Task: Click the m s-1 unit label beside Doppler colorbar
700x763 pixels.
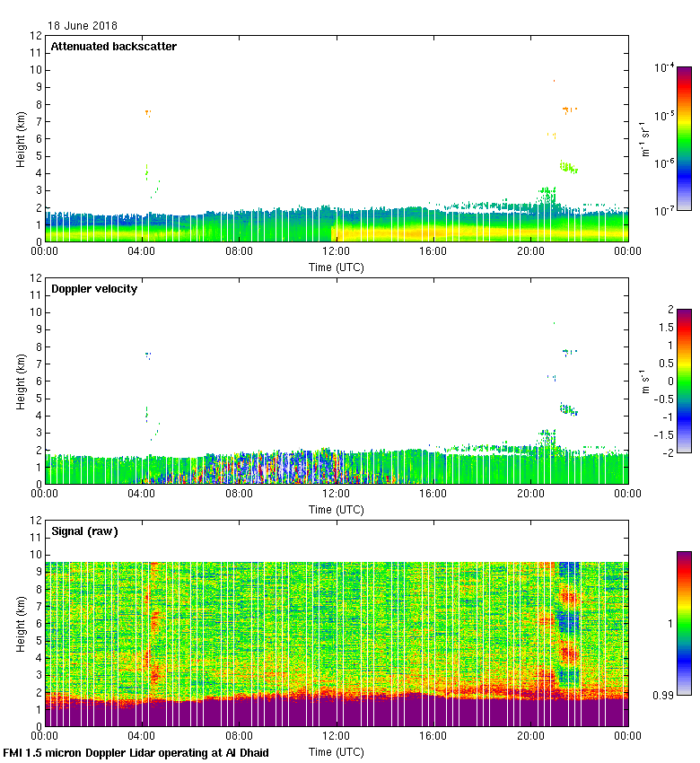Action: tap(644, 381)
